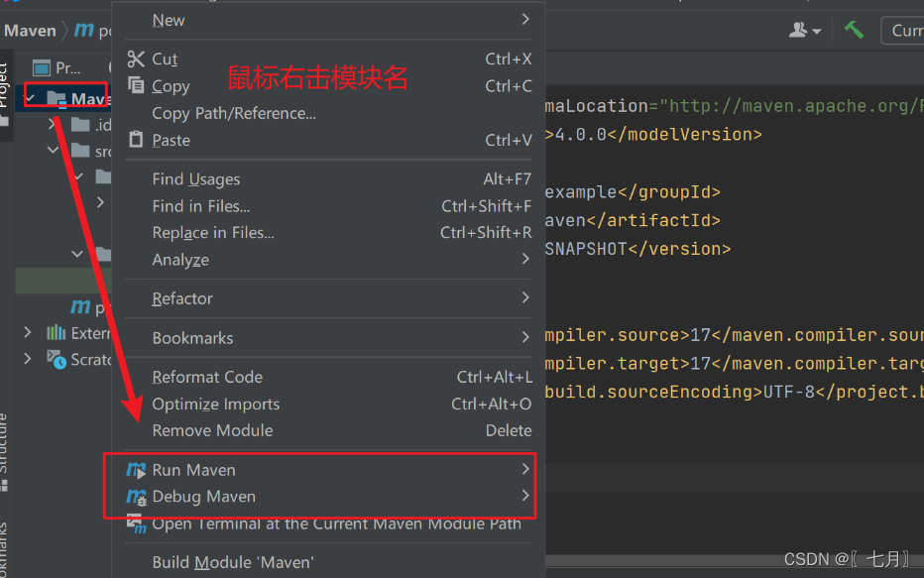The image size is (924, 578).
Task: Click the SNAPSHOT version line
Action: pos(637,249)
